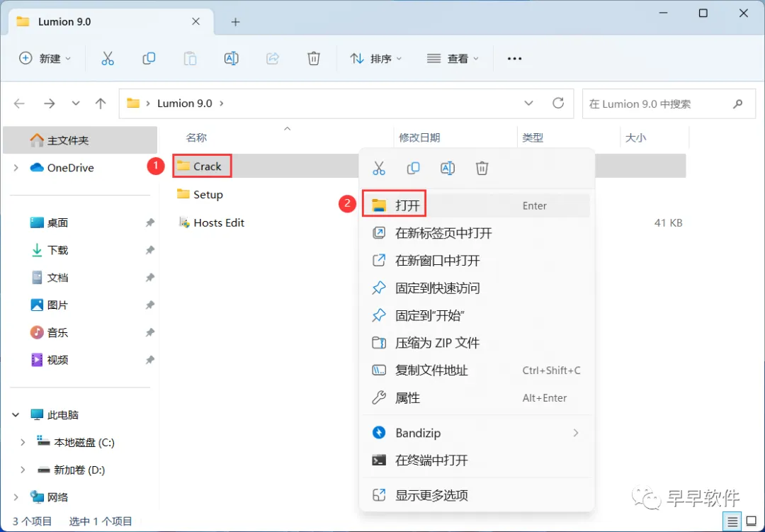Expand the 新加卷 (D:) node
Screen dimensions: 765x532
[x=23, y=470]
